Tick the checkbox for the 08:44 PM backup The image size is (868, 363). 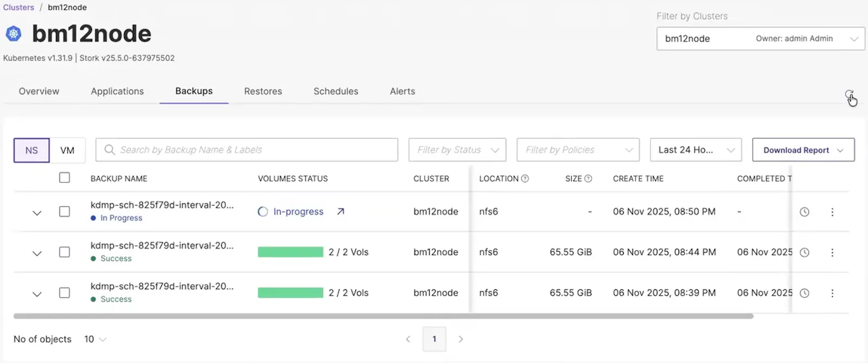point(65,252)
